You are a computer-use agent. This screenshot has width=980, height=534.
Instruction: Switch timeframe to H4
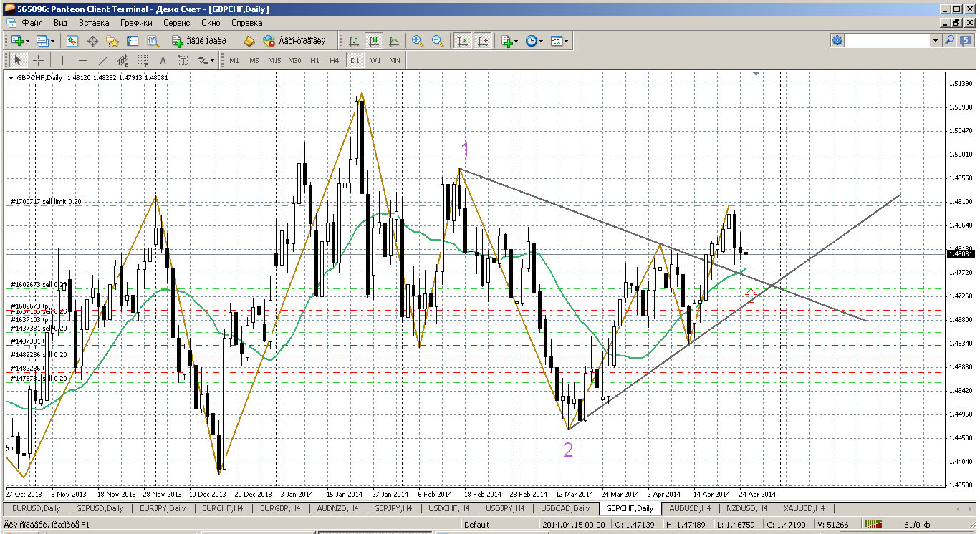(335, 61)
